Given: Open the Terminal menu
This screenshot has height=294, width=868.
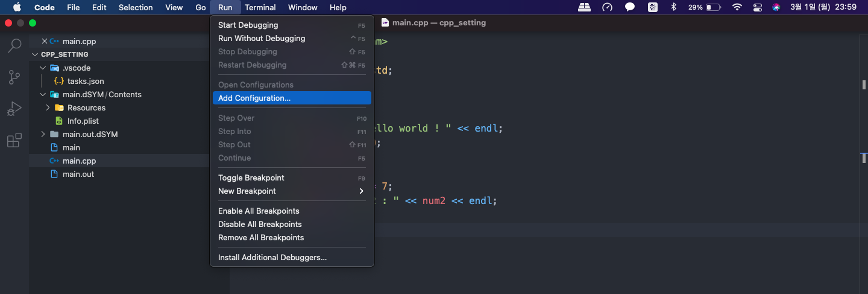Looking at the screenshot, I should [260, 7].
